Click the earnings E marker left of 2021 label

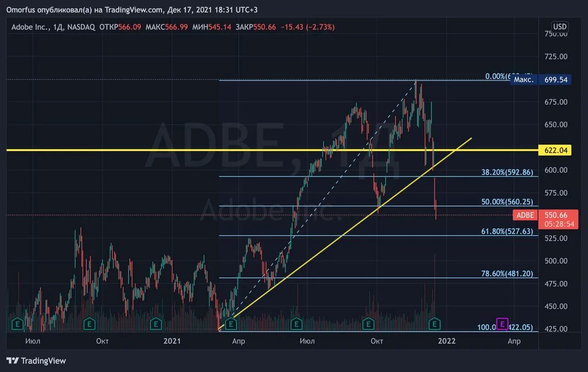click(x=156, y=324)
